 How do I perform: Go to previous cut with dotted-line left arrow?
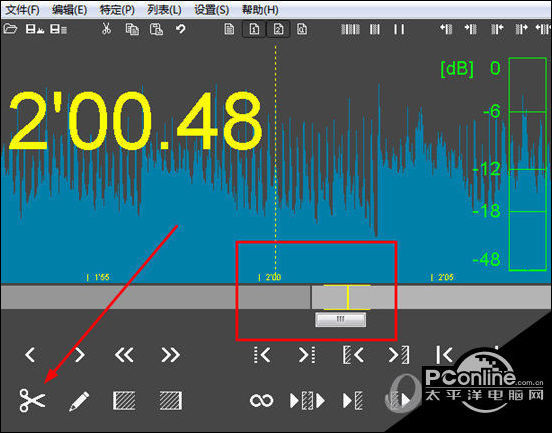click(262, 354)
